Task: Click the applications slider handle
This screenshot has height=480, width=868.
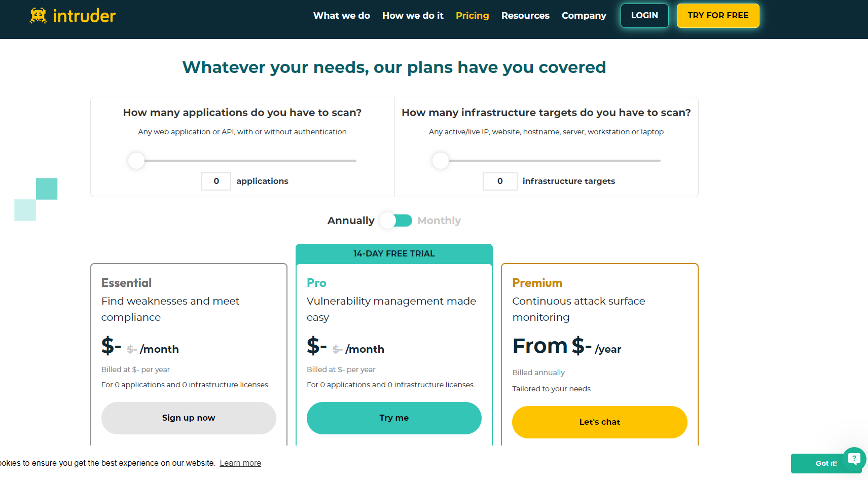Action: pos(136,161)
